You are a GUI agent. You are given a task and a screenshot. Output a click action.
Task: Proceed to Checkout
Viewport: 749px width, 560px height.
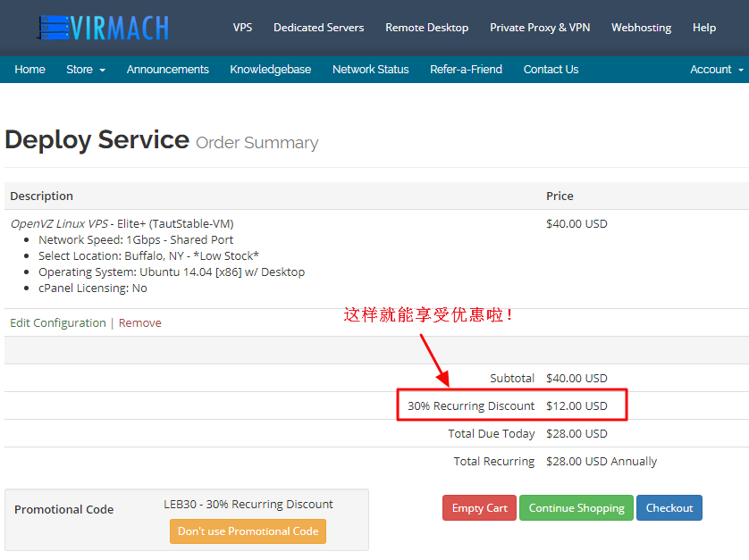[x=669, y=507]
